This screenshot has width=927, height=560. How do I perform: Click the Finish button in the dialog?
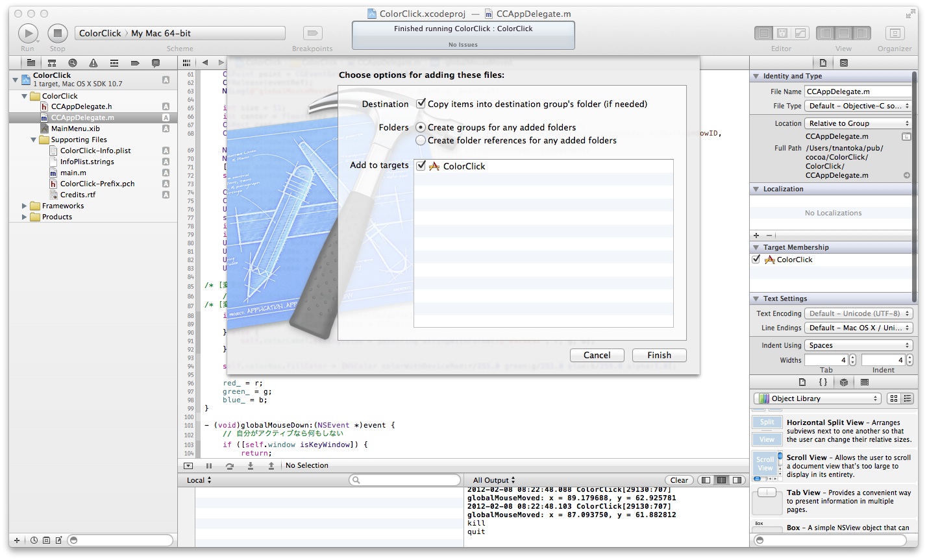click(659, 355)
